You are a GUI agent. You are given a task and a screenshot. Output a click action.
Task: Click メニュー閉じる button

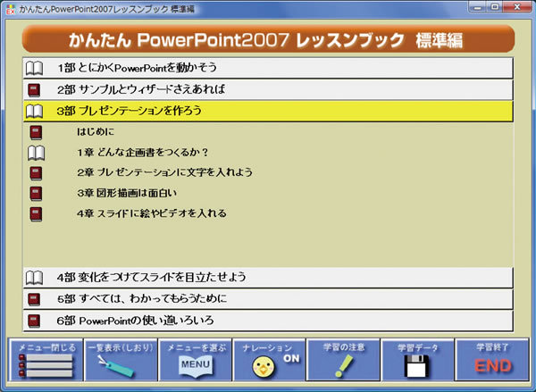[46, 360]
